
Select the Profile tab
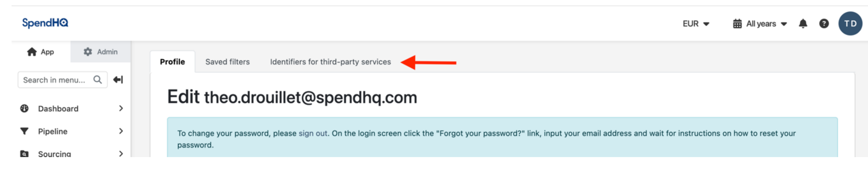coord(172,62)
